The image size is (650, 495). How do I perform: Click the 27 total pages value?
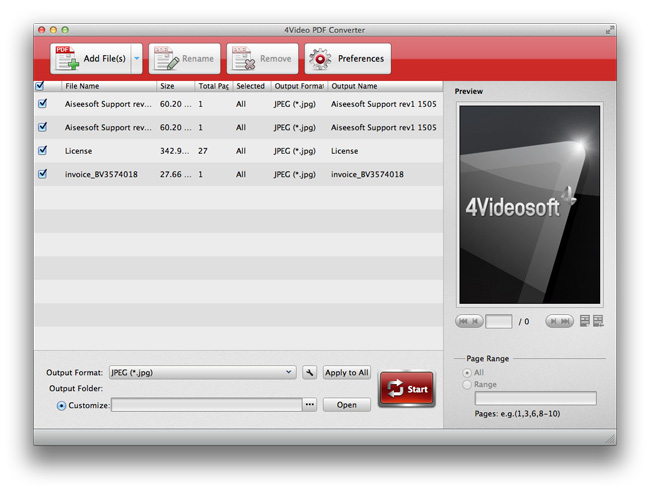203,151
